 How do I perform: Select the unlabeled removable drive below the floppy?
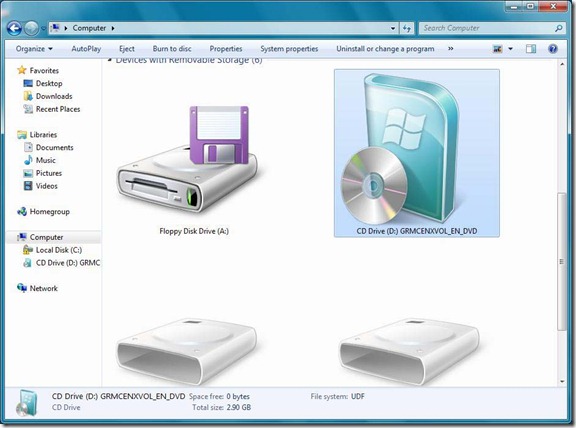187,351
